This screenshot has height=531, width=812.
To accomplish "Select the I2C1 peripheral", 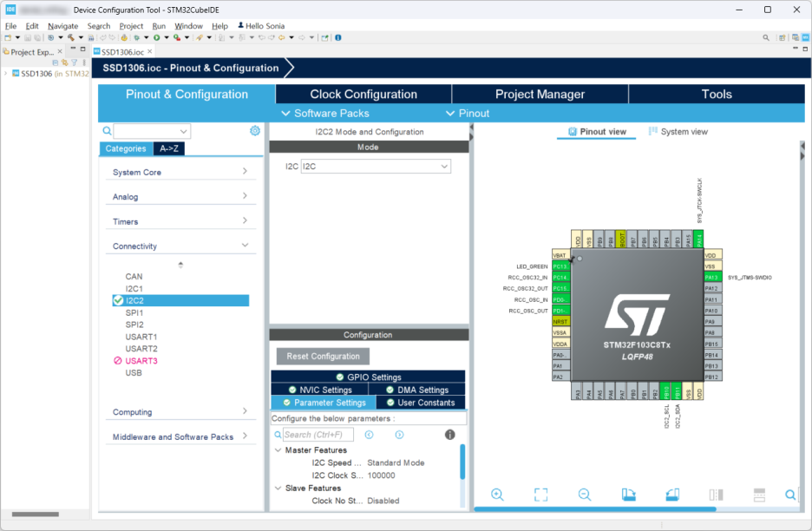I will click(x=134, y=289).
